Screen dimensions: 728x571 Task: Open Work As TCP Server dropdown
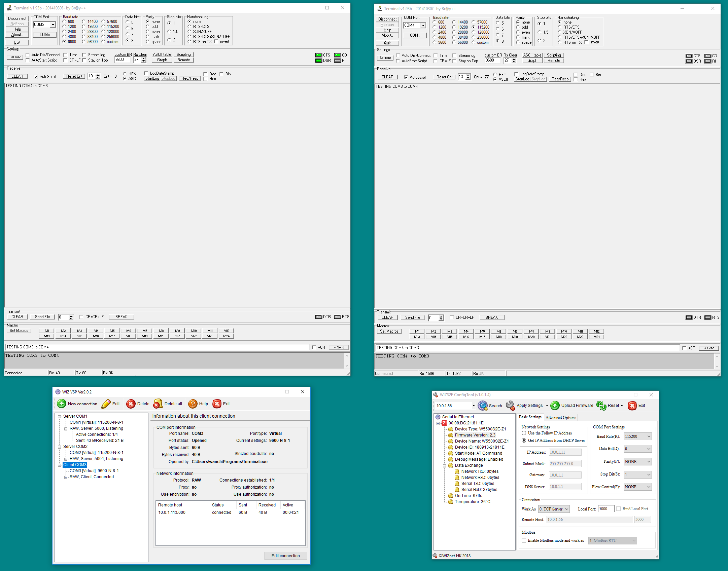point(554,509)
